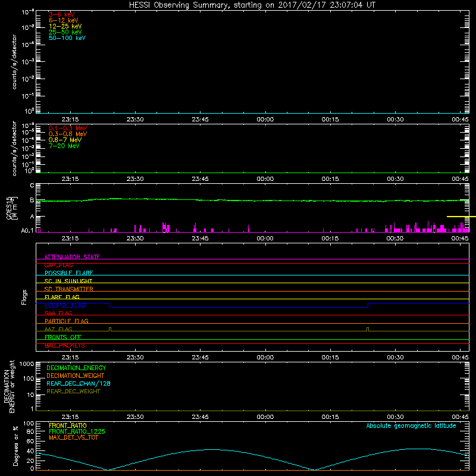This screenshot has height=476, width=476.
Task: Click the DECIMATION ENERGY or weight axis title
Action: tap(9, 386)
